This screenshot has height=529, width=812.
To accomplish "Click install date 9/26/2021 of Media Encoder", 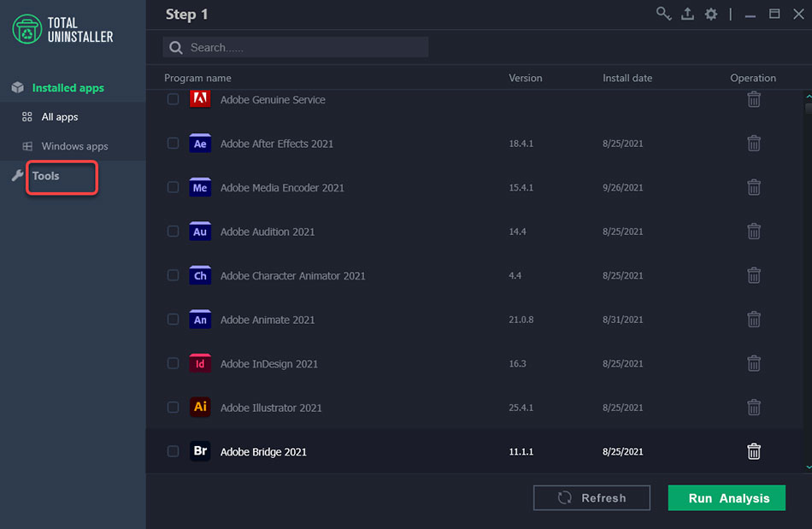I will coord(622,187).
